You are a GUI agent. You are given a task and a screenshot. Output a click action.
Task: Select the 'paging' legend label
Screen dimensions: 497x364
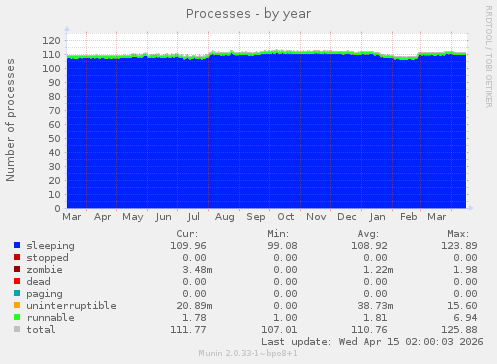pos(45,294)
